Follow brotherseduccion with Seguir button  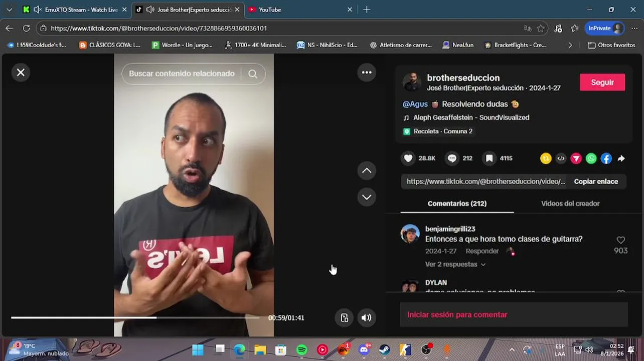tap(602, 83)
